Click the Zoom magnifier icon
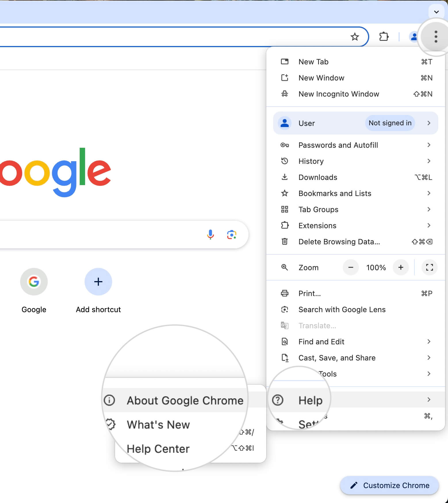This screenshot has height=503, width=448. (x=284, y=267)
